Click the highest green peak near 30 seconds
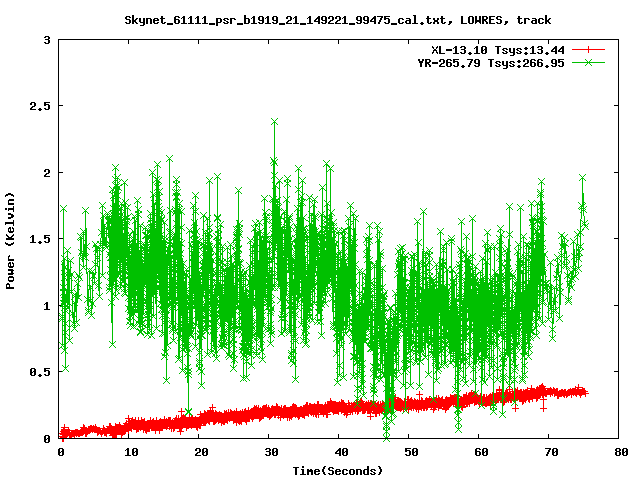Image resolution: width=640 pixels, height=480 pixels. [274, 122]
